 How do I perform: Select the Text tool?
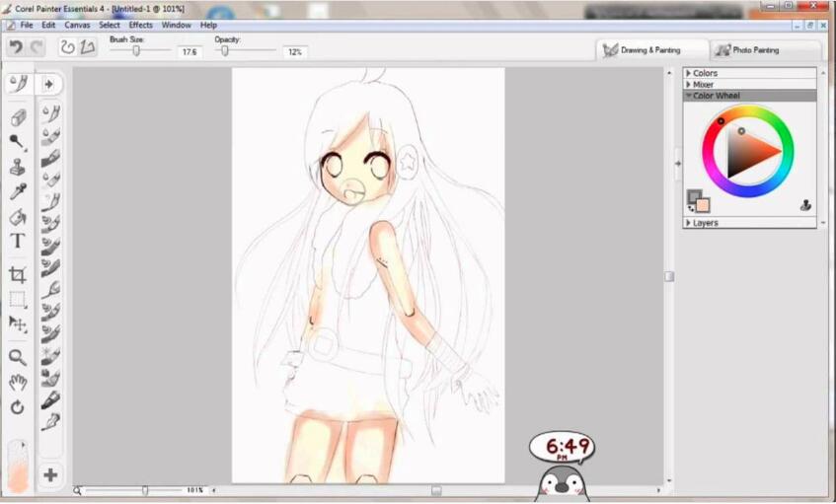pyautogui.click(x=18, y=241)
